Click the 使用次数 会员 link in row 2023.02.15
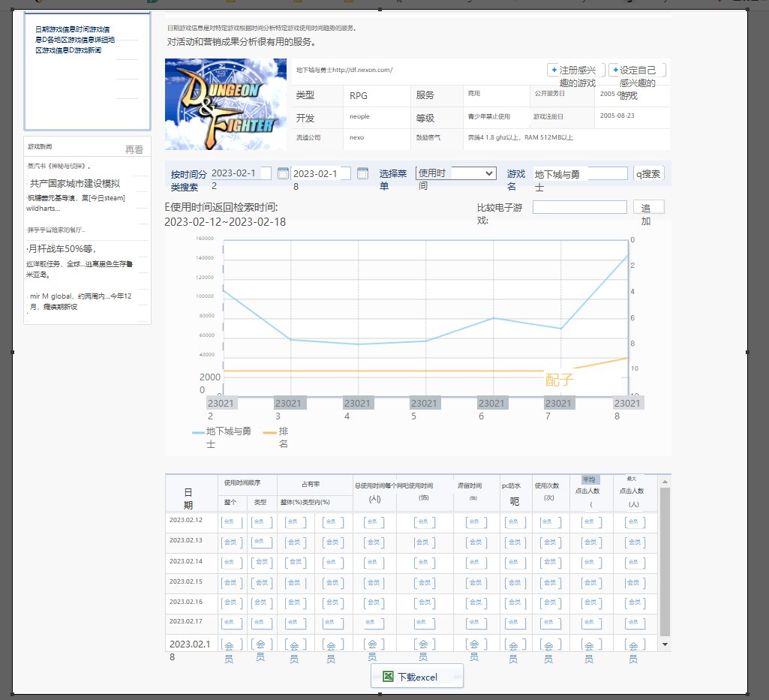Screen dimensions: 769x700 (550, 583)
